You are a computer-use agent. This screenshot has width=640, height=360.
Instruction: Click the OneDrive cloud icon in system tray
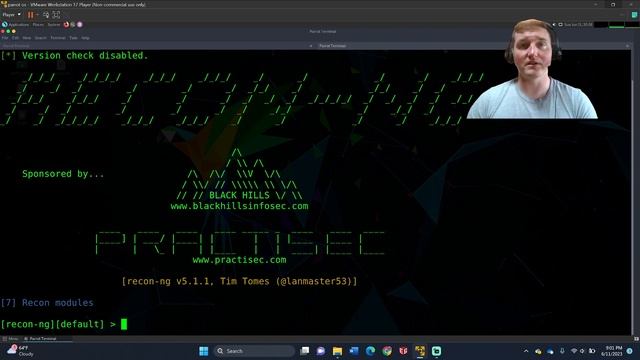[550, 351]
